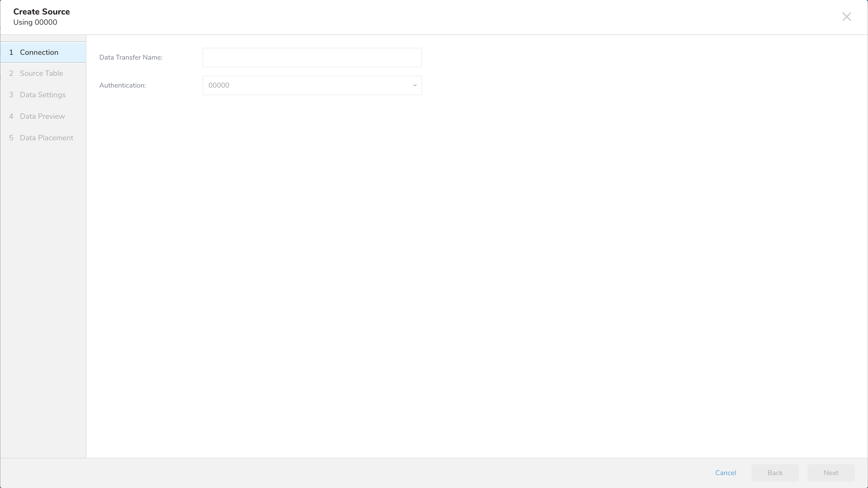The width and height of the screenshot is (868, 488).
Task: Click step number 2 beside Source Table
Action: tap(11, 73)
